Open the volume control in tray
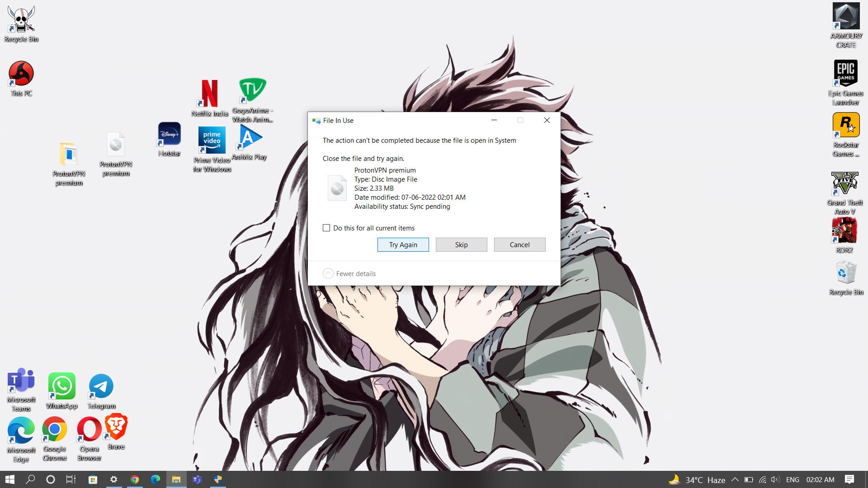 [775, 479]
